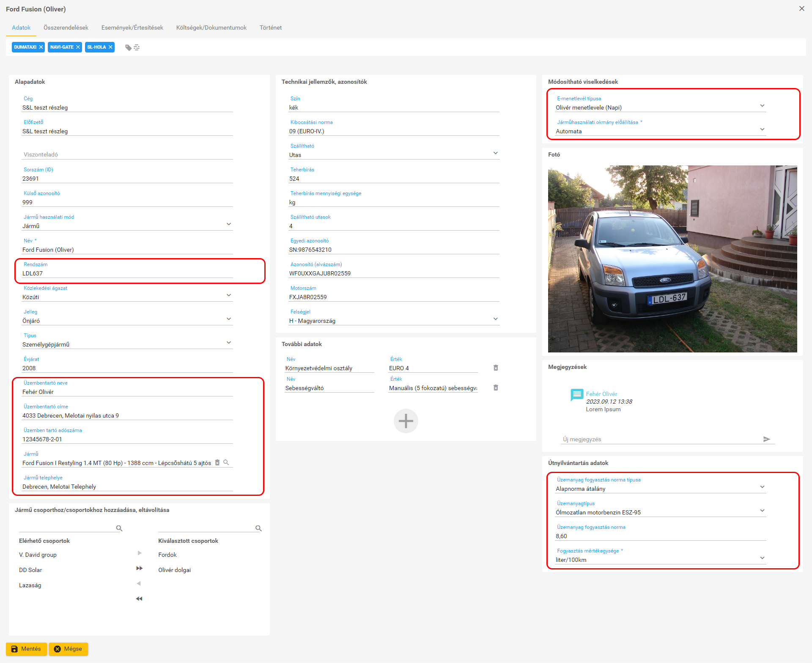The width and height of the screenshot is (812, 663).
Task: Move all groups to selected
Action: (139, 568)
